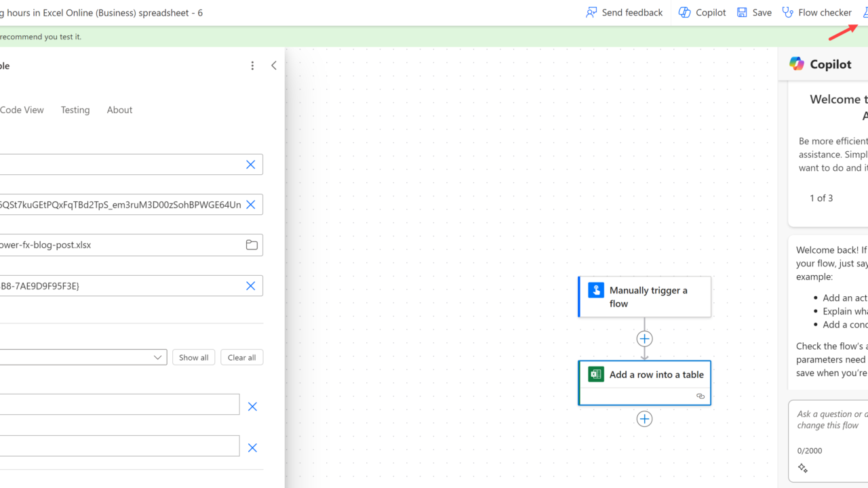Switch to the Code View tab

tap(22, 110)
